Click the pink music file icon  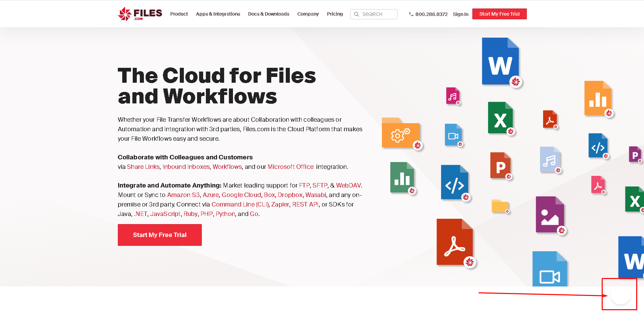[x=453, y=96]
